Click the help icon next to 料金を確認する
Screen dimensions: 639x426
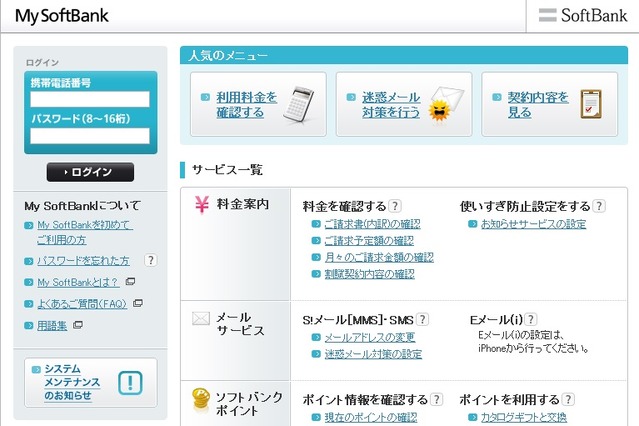pyautogui.click(x=394, y=206)
